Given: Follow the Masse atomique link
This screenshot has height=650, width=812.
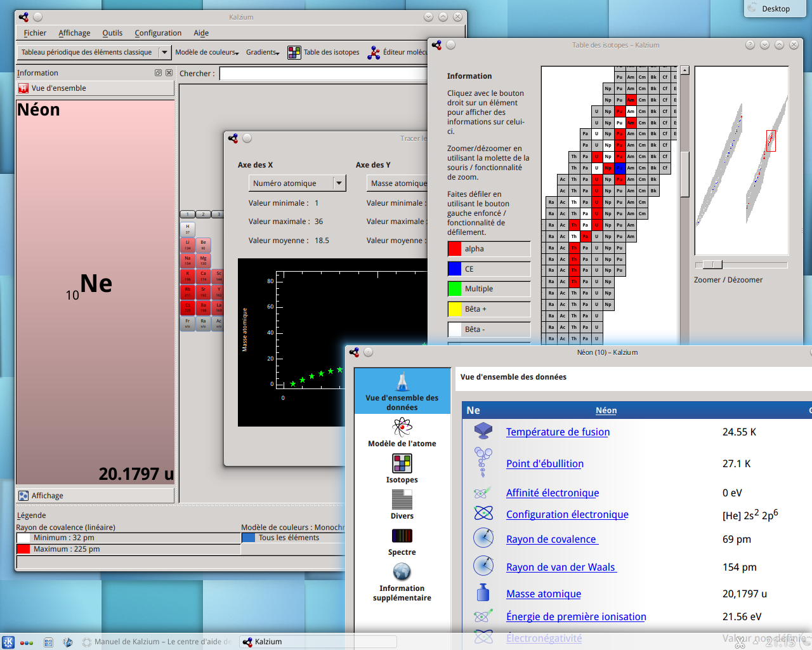Looking at the screenshot, I should tap(544, 594).
